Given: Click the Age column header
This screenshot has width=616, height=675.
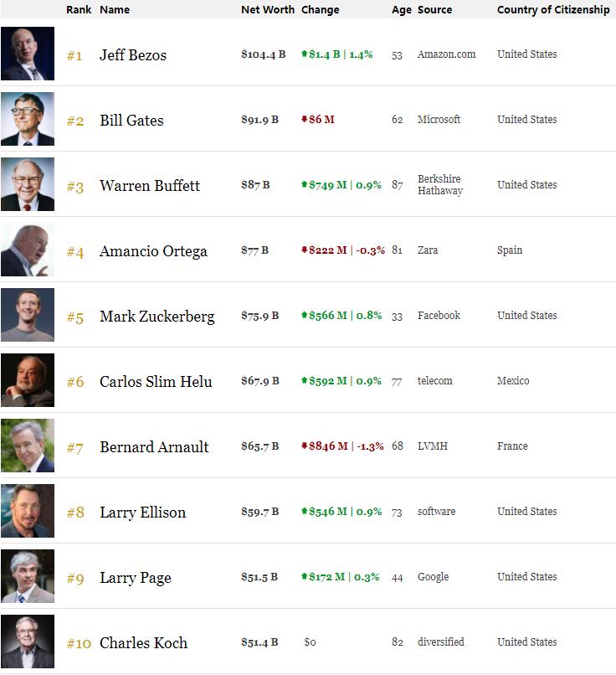Looking at the screenshot, I should 402,10.
